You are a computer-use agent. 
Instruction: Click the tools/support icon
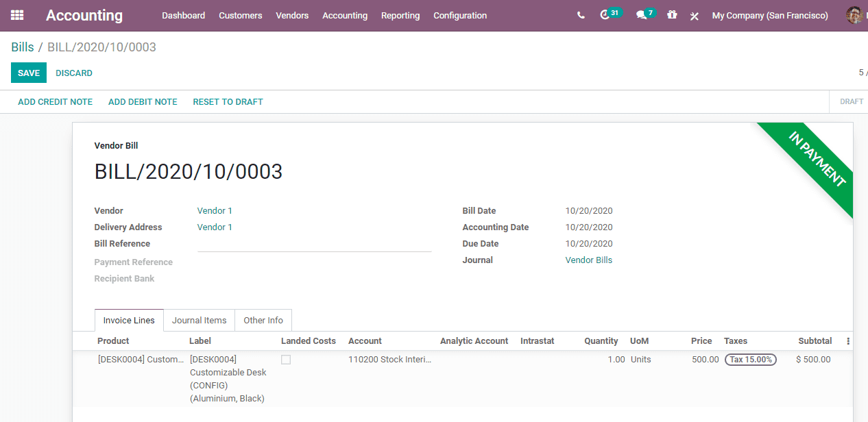[x=694, y=16]
